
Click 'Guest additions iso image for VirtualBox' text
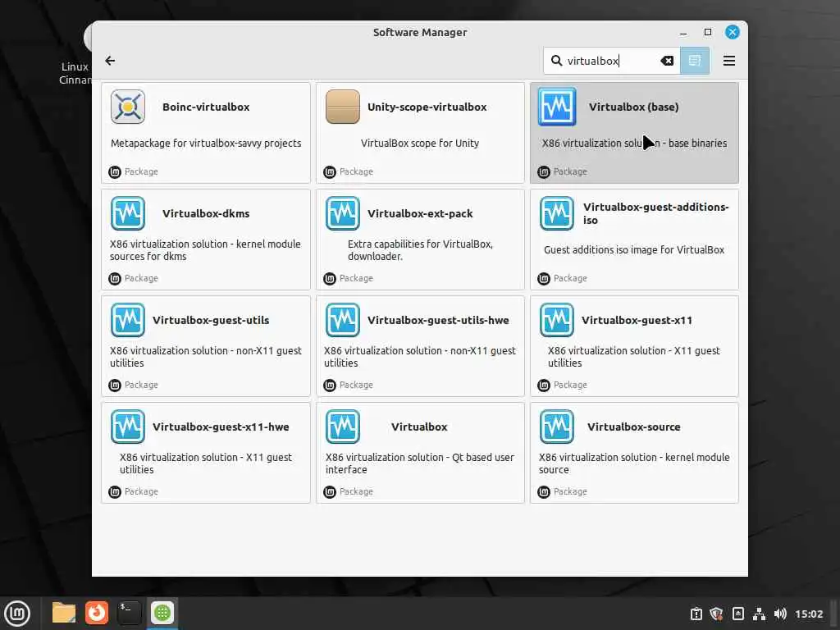pos(634,249)
